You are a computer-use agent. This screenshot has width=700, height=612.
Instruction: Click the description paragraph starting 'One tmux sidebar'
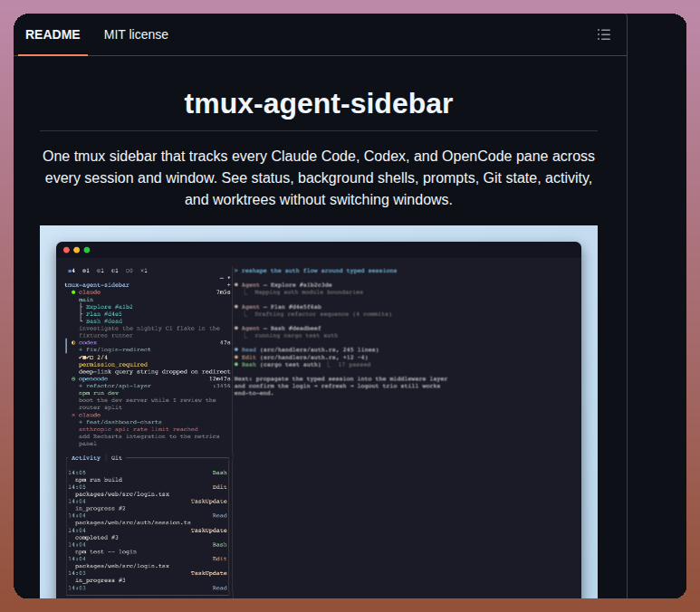(318, 177)
